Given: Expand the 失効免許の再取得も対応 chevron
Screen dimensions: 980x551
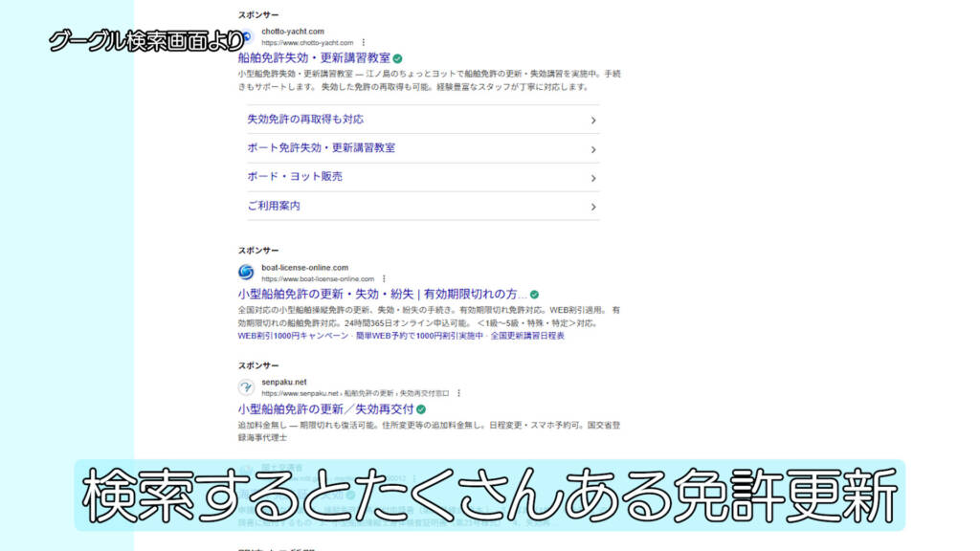Looking at the screenshot, I should click(x=593, y=120).
